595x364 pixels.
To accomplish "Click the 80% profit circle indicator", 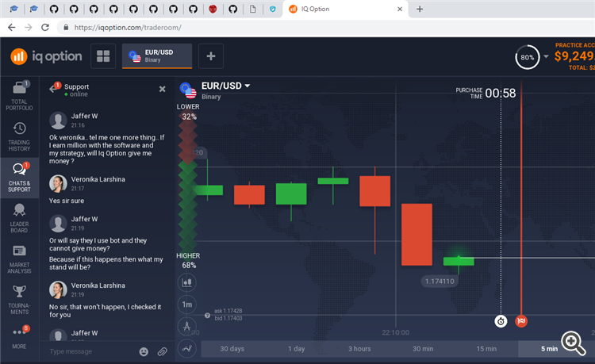I will 527,57.
